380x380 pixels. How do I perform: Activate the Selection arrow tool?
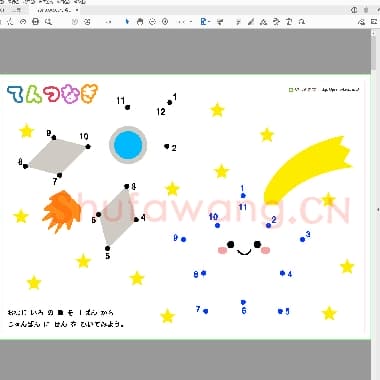[x=127, y=22]
